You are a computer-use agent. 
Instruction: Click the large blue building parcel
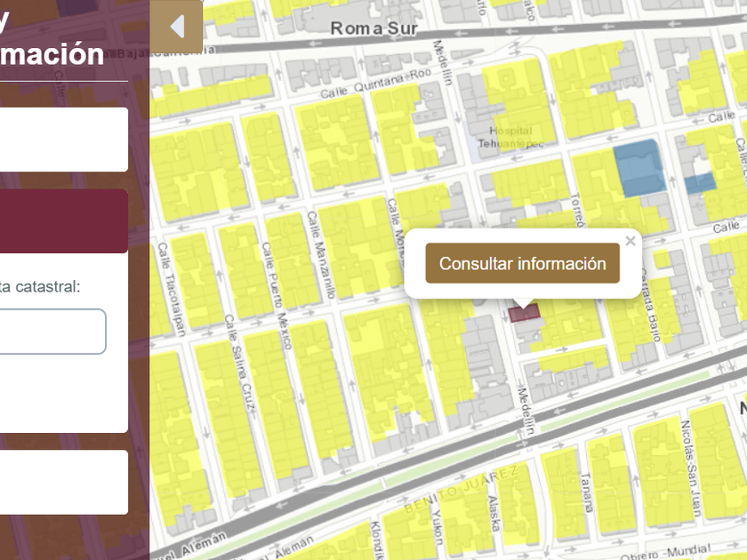[x=639, y=167]
